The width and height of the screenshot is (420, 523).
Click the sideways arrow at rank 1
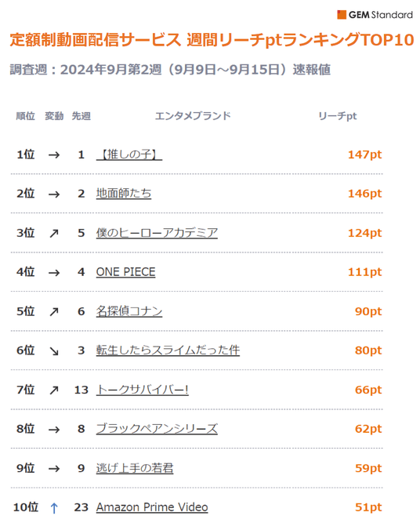point(54,155)
